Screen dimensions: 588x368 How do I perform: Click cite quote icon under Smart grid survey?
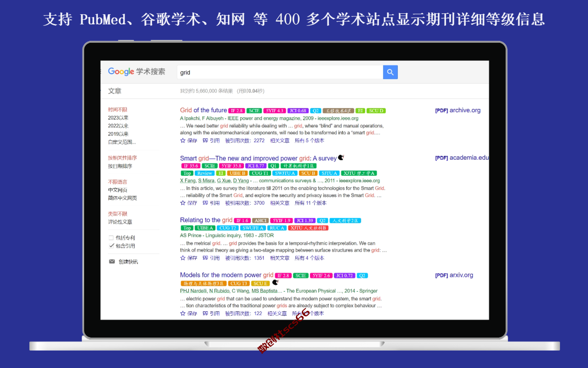coord(205,202)
